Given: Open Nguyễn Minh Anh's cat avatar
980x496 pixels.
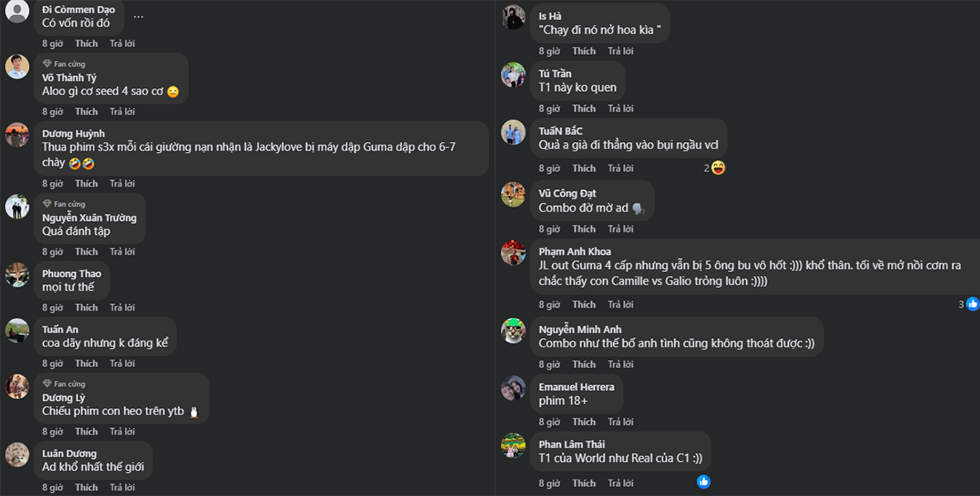Looking at the screenshot, I should click(x=513, y=331).
